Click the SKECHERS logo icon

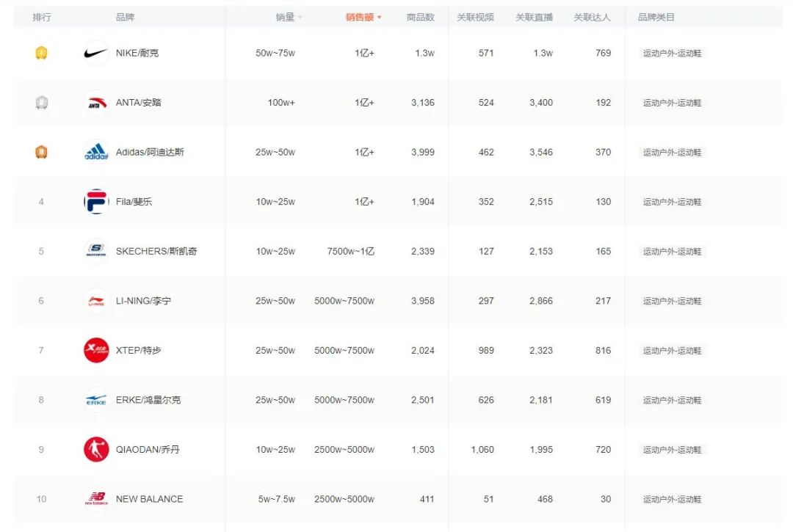point(95,251)
